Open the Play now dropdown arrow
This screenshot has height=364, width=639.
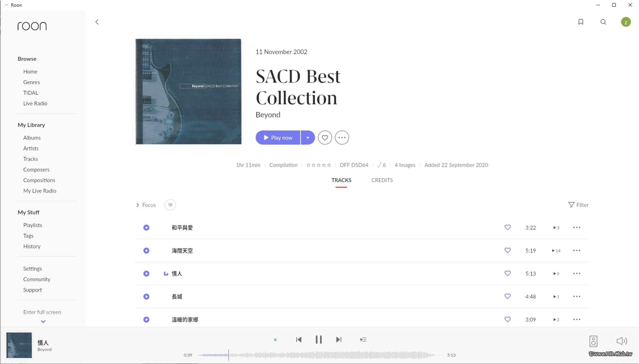307,138
